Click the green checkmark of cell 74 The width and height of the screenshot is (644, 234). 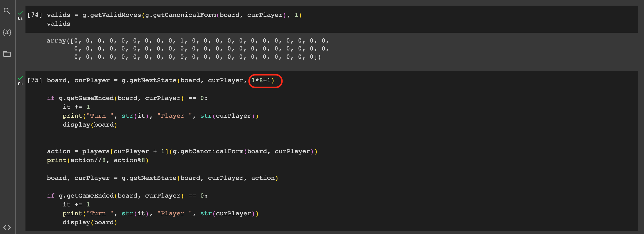(x=20, y=12)
